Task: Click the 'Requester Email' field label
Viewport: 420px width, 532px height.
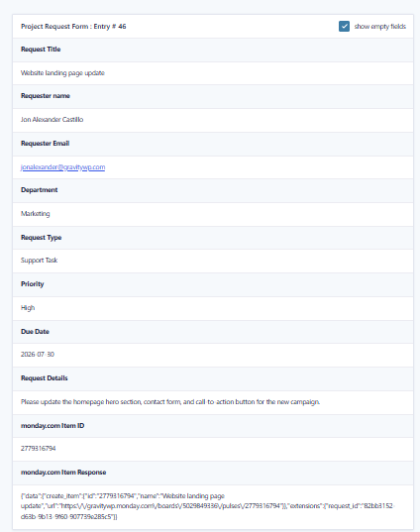Action: point(46,144)
